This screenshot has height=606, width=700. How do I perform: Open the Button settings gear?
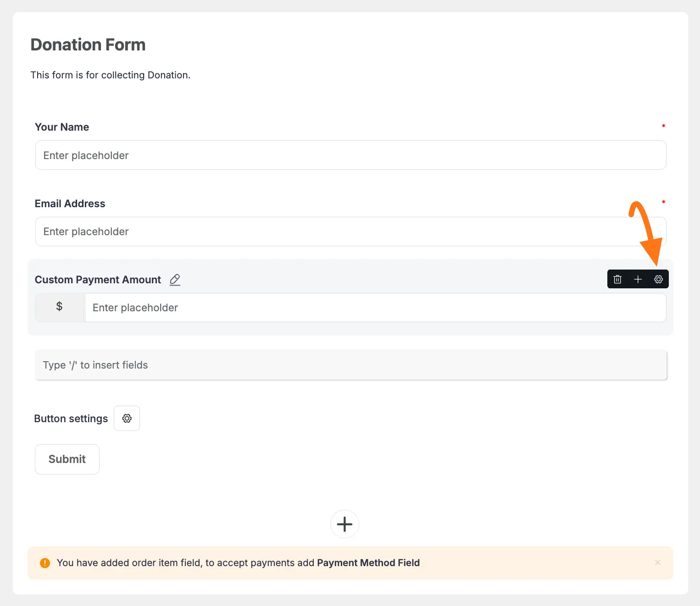click(127, 418)
